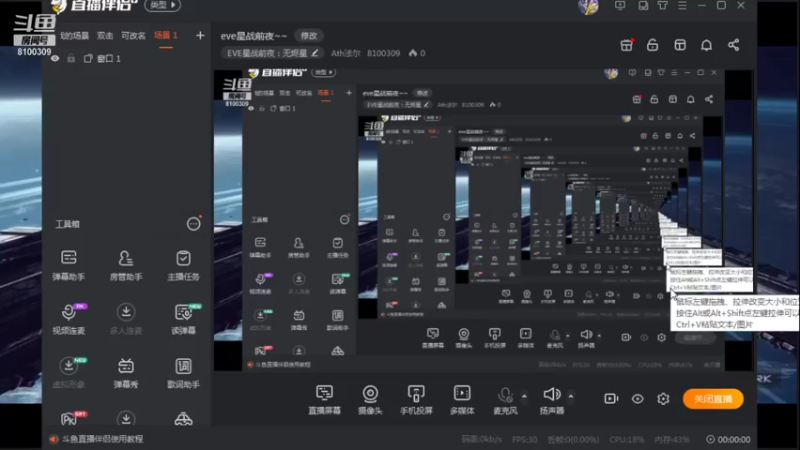Viewport: 800px width, 450px height.
Task: Toggle the lock on 窗口 1 source
Action: click(x=71, y=59)
